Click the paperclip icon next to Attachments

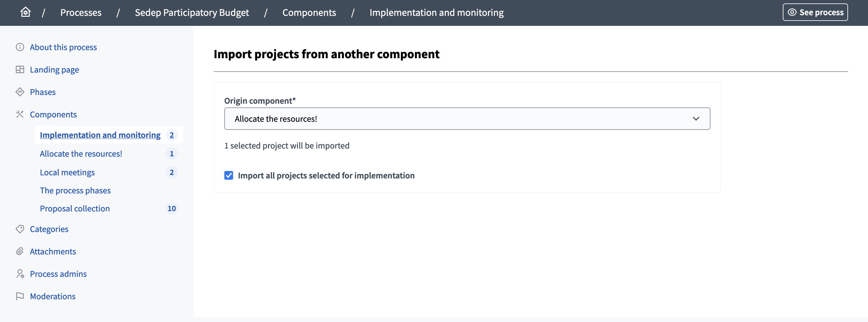point(20,251)
